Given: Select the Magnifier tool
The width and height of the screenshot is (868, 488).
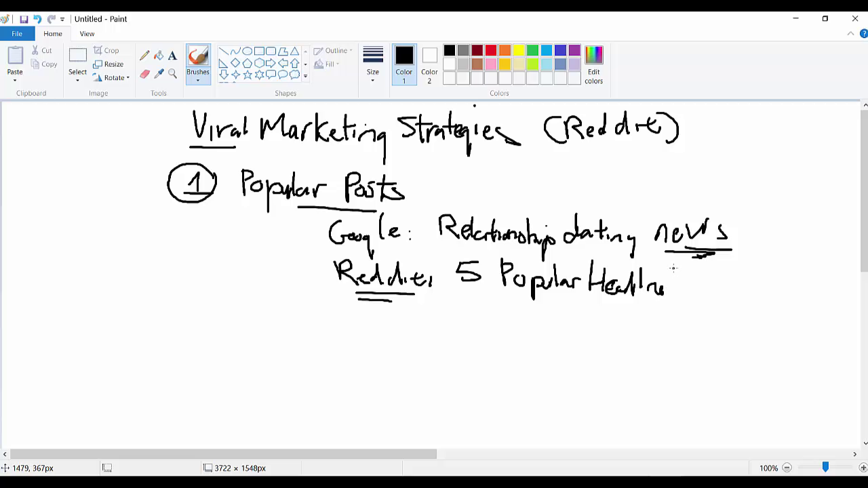Looking at the screenshot, I should pyautogui.click(x=172, y=73).
